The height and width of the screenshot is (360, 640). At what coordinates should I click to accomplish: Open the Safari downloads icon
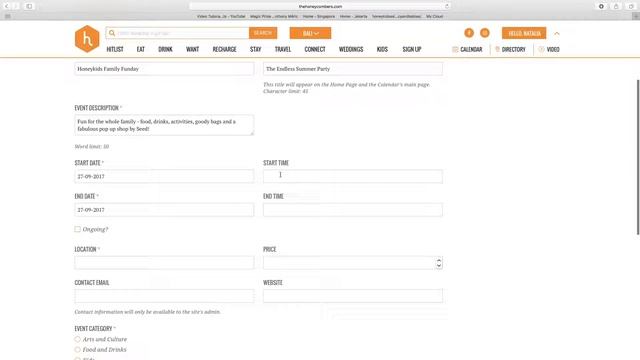click(x=601, y=6)
